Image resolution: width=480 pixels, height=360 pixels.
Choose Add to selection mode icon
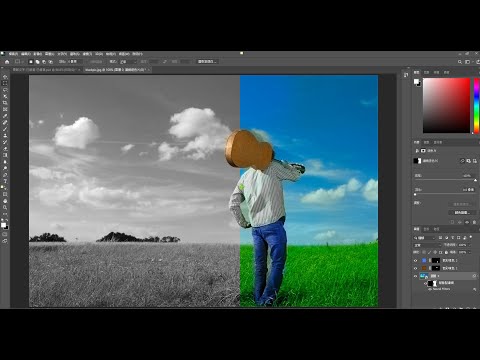tap(37, 62)
